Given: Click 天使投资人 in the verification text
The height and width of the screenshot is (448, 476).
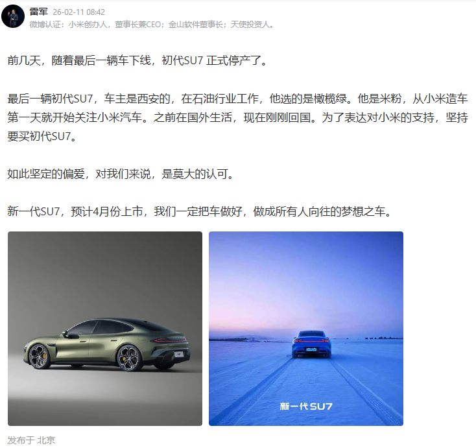Looking at the screenshot, I should pyautogui.click(x=250, y=24).
